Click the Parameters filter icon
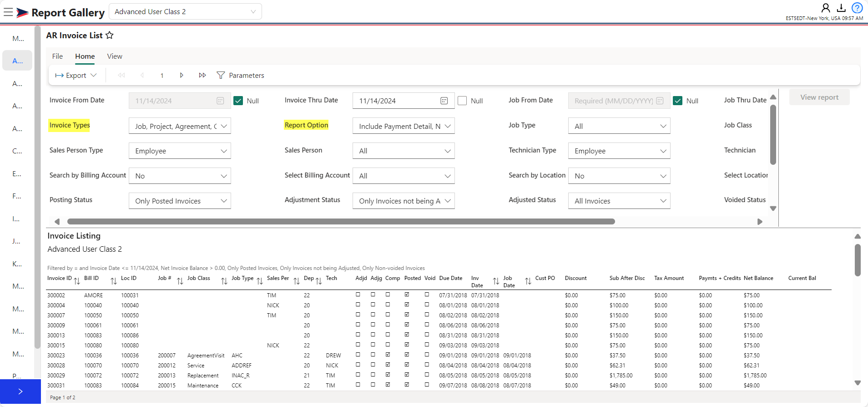This screenshot has width=868, height=407. (221, 75)
